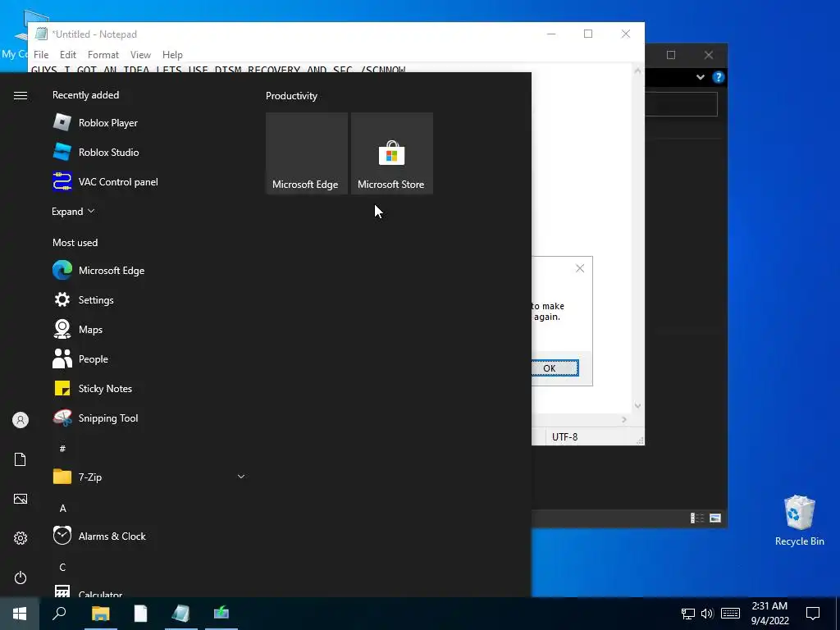Expand ribbon chevron in background window
Screen dimensions: 840x630
(x=701, y=77)
